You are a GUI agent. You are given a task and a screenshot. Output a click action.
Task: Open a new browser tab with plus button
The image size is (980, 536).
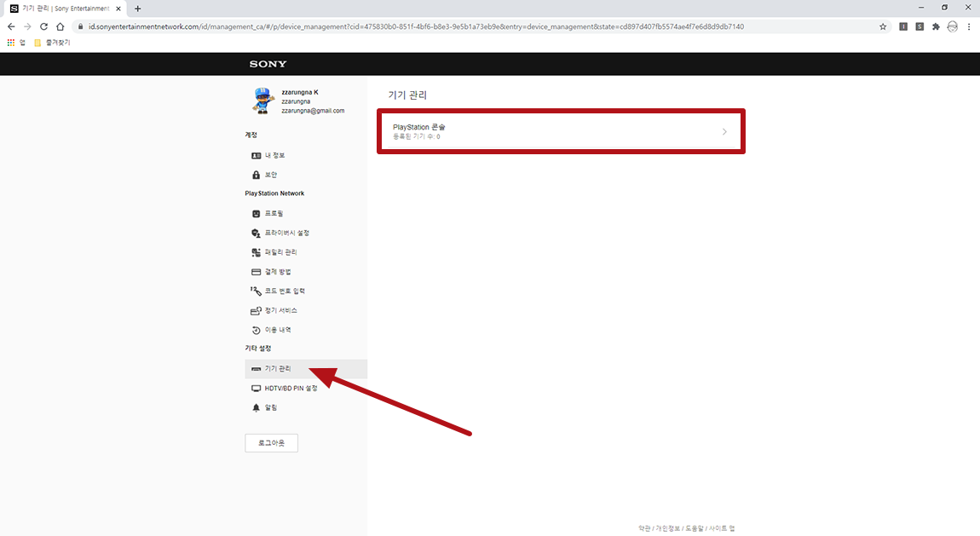coord(137,9)
